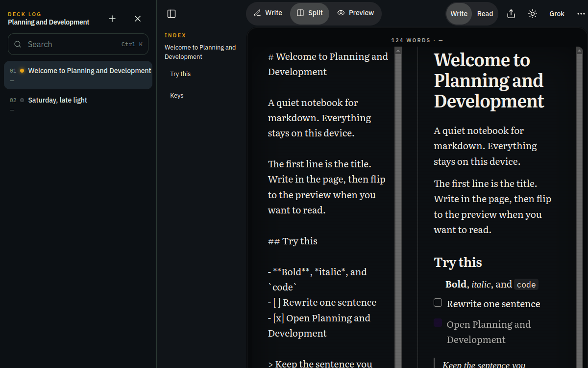Focus the Search input field

(x=78, y=44)
